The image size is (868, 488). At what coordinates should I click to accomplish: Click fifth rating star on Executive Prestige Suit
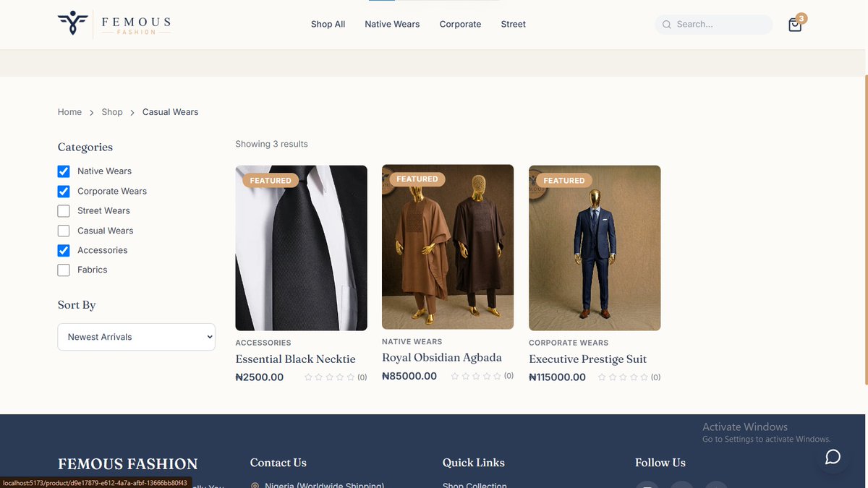644,377
